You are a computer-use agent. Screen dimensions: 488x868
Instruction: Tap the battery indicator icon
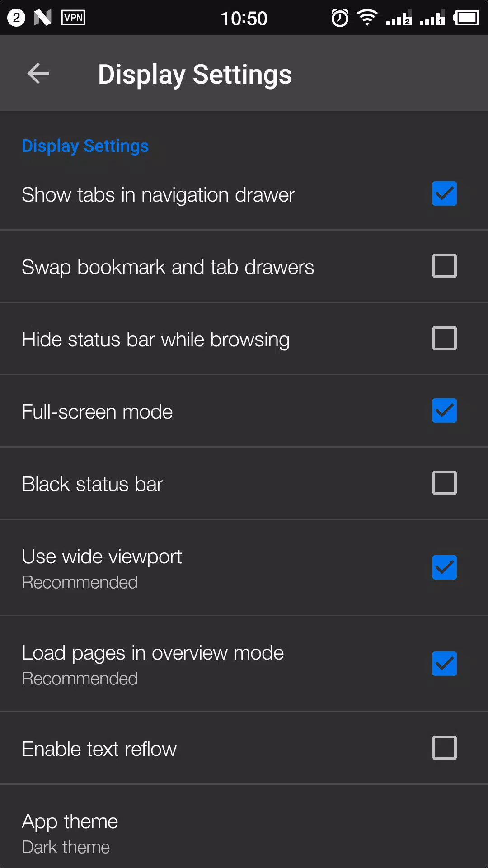pos(466,18)
